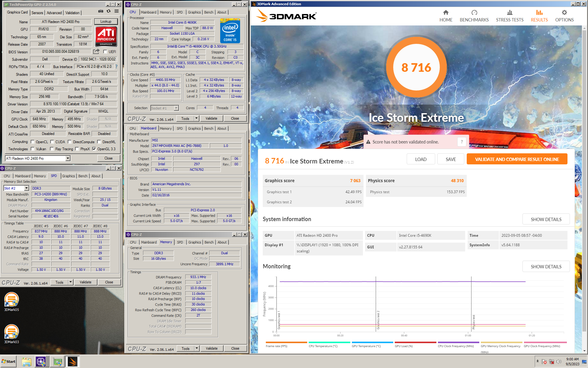Click the 3DMark taskbar icon

point(73,362)
